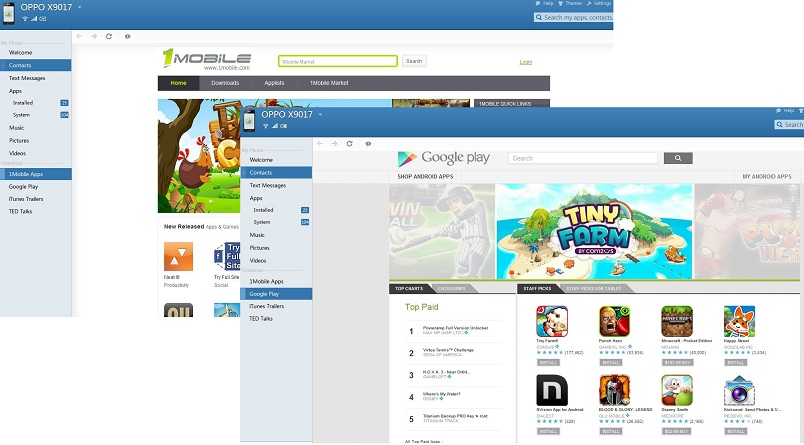This screenshot has height=445, width=804.
Task: Click the Blood & Glory: Legend app icon
Action: (x=615, y=390)
